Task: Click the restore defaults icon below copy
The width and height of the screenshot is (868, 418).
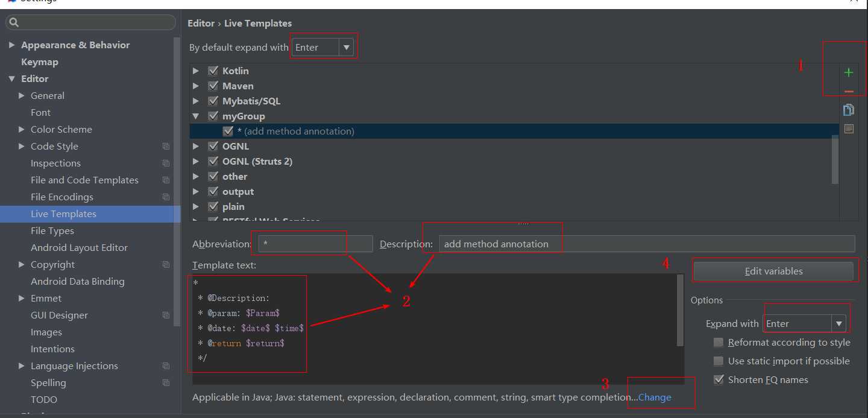Action: coord(849,128)
